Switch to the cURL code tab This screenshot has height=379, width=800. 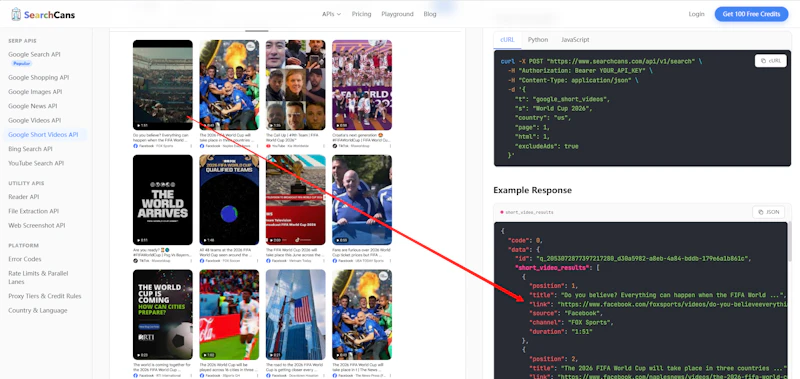[507, 40]
